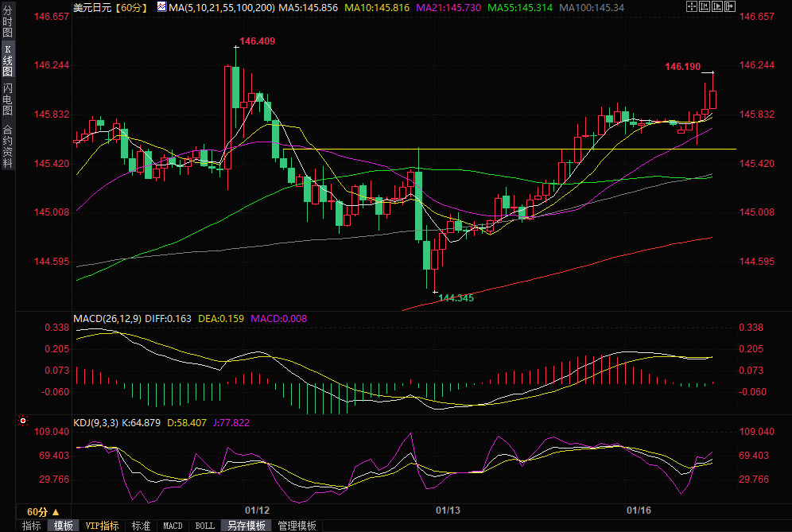Click the second icon in top-right chart toolbar
Screen dimensions: 792x532
pos(705,7)
